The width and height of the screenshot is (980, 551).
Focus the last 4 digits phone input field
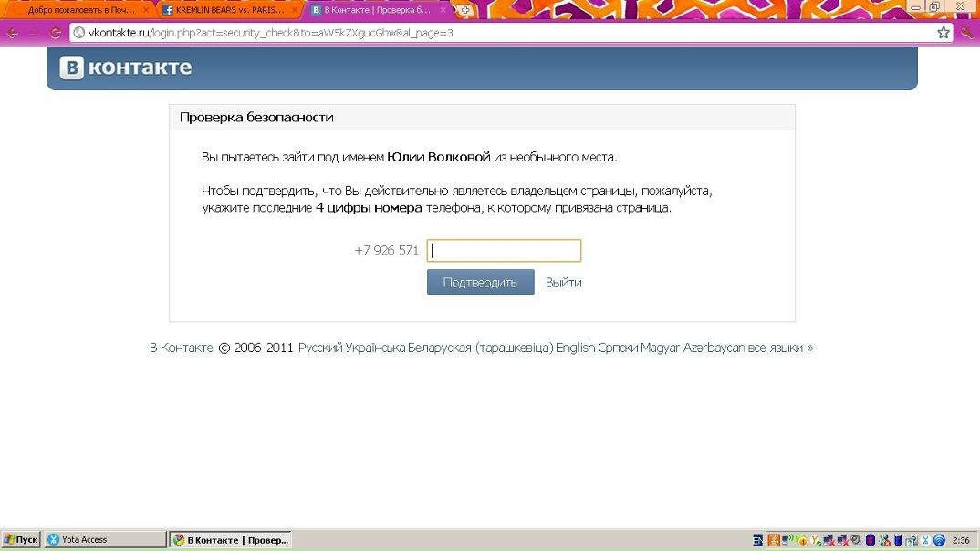tap(504, 251)
